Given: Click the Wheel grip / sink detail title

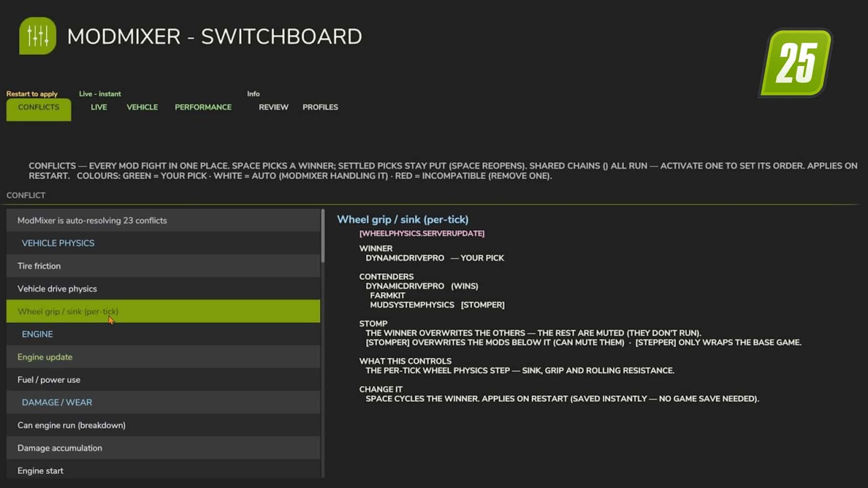Looking at the screenshot, I should (x=403, y=219).
